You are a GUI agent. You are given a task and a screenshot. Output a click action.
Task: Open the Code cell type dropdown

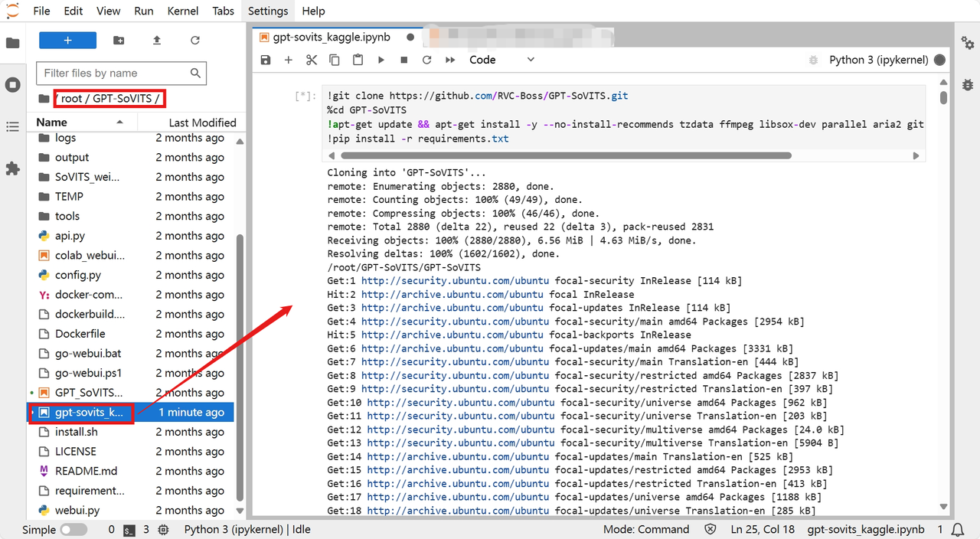(x=501, y=60)
